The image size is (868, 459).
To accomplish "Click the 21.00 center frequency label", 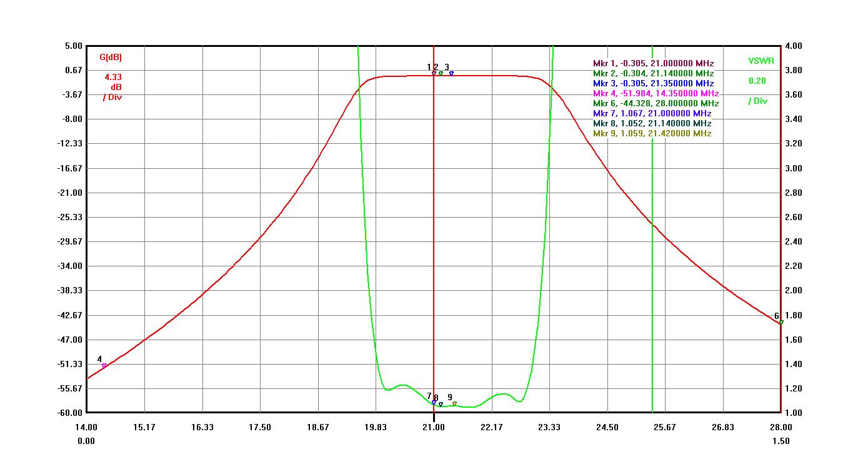I will coord(433,427).
